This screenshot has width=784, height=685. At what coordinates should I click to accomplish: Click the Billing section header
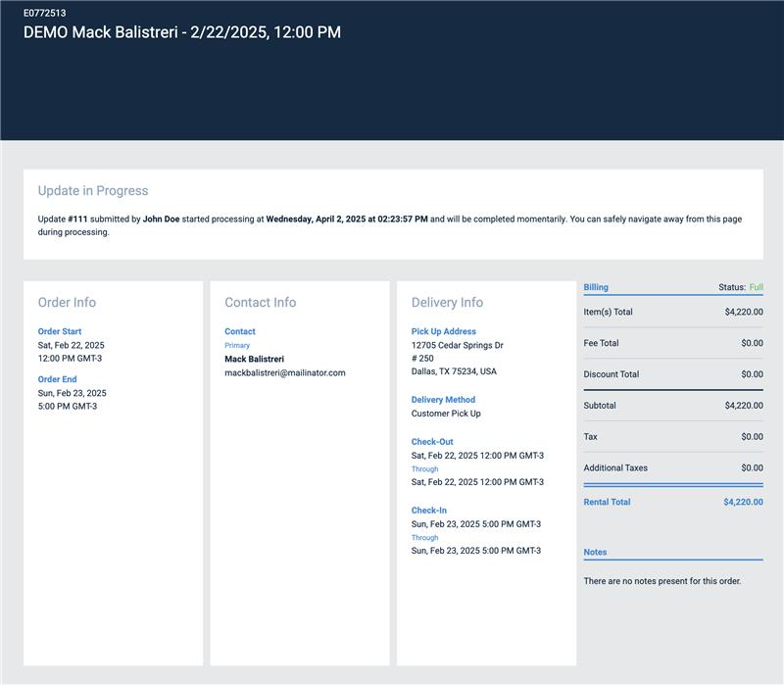pos(596,287)
